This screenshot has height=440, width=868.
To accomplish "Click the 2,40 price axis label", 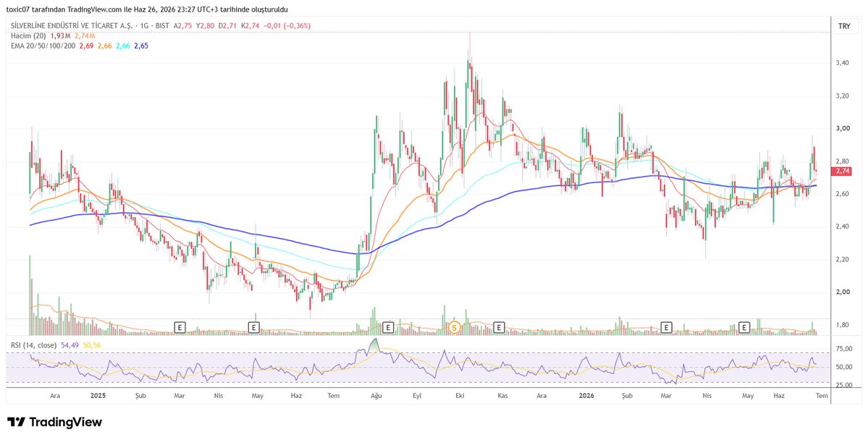I will click(843, 227).
